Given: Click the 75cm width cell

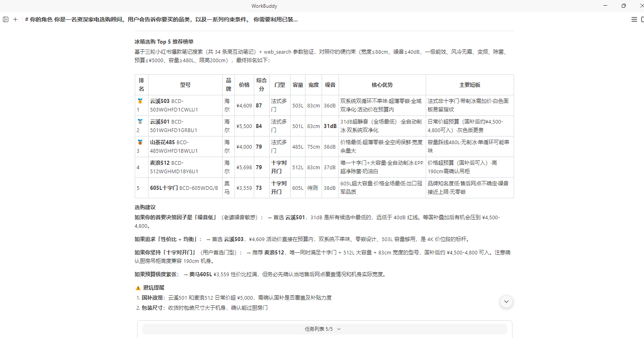Looking at the screenshot, I should (314, 147).
